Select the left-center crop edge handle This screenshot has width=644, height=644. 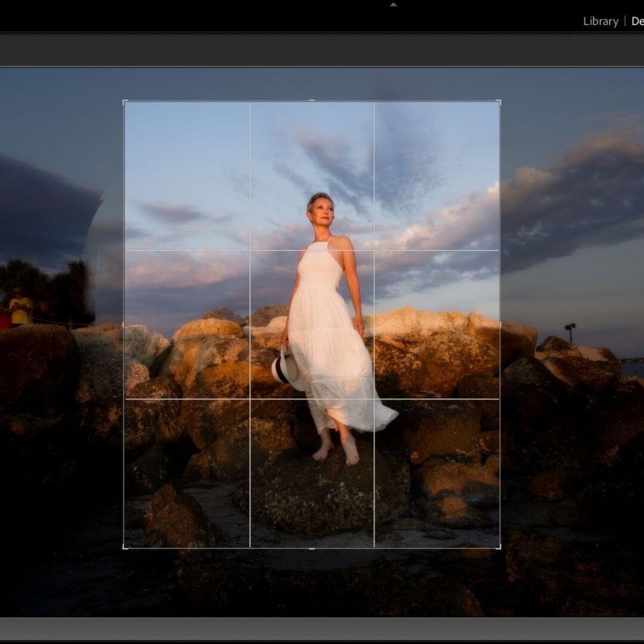[x=124, y=323]
